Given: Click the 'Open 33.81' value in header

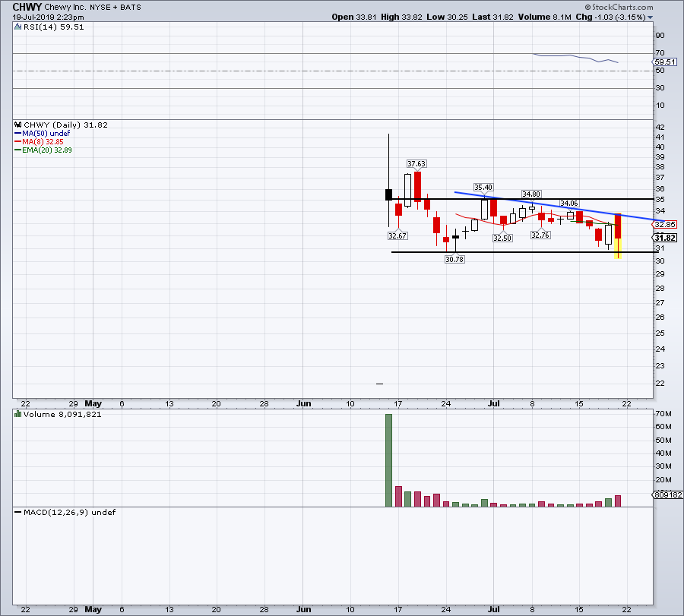Looking at the screenshot, I should [x=353, y=17].
